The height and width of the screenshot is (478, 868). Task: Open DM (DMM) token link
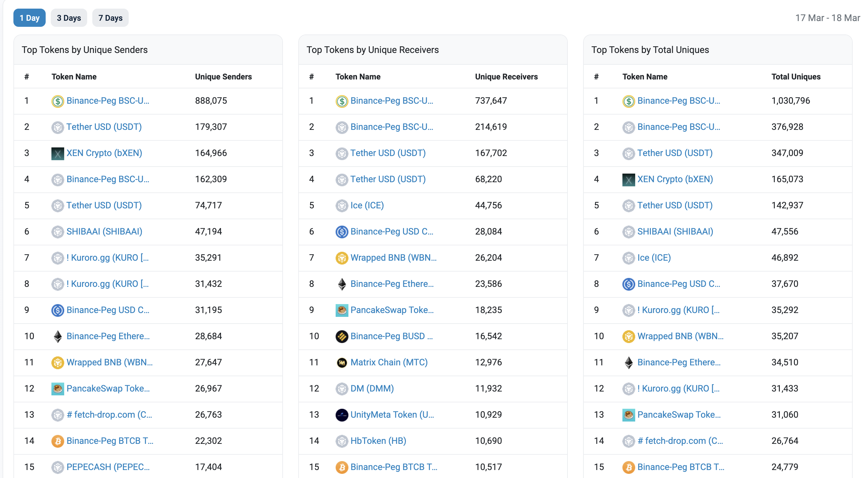coord(372,388)
